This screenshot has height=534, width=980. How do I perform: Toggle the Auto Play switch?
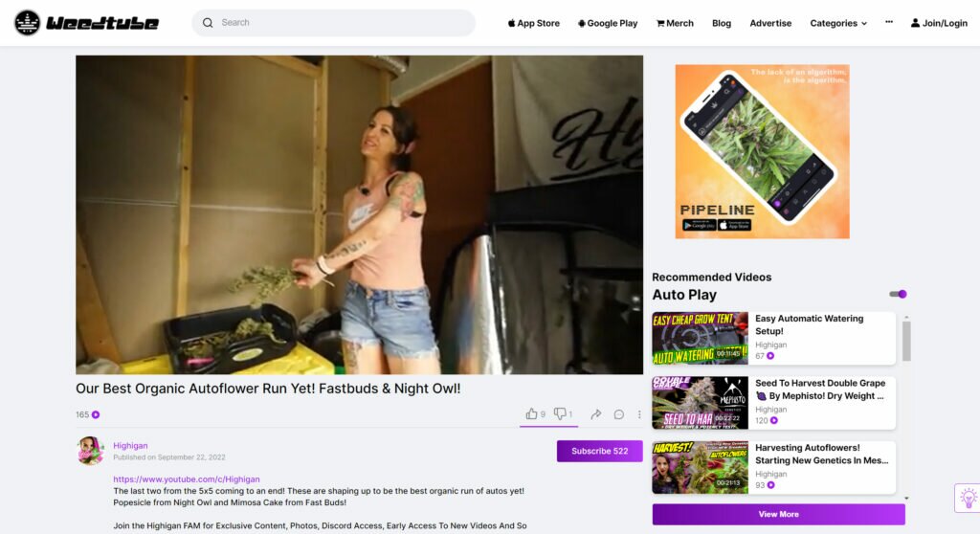[898, 294]
